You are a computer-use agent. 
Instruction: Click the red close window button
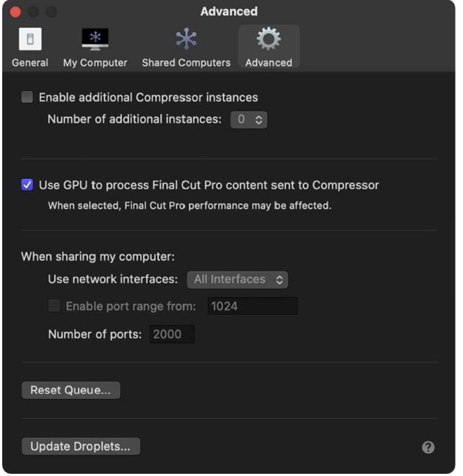pyautogui.click(x=15, y=12)
